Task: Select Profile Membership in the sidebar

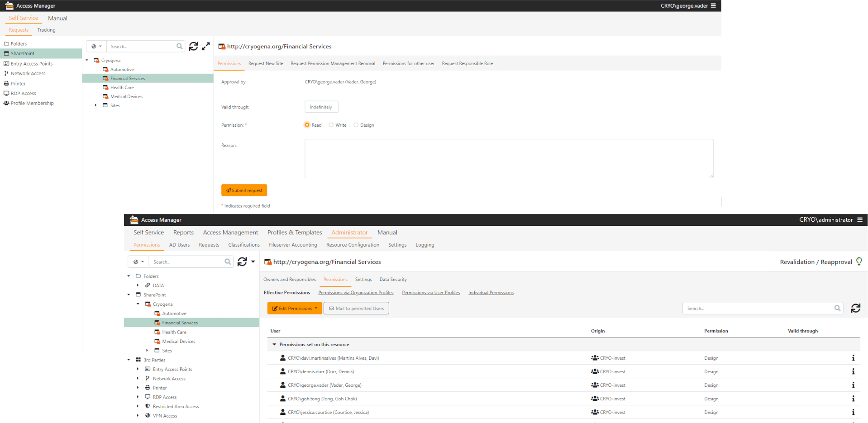Action: [x=32, y=103]
